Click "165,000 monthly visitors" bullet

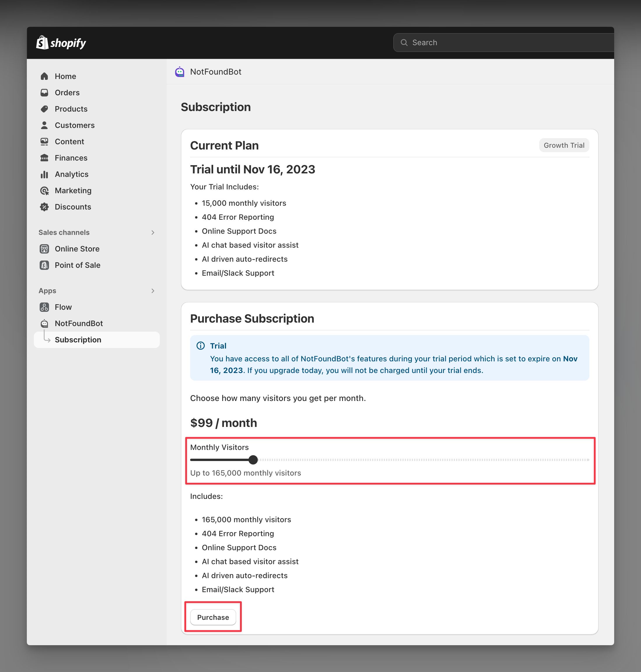click(x=246, y=520)
